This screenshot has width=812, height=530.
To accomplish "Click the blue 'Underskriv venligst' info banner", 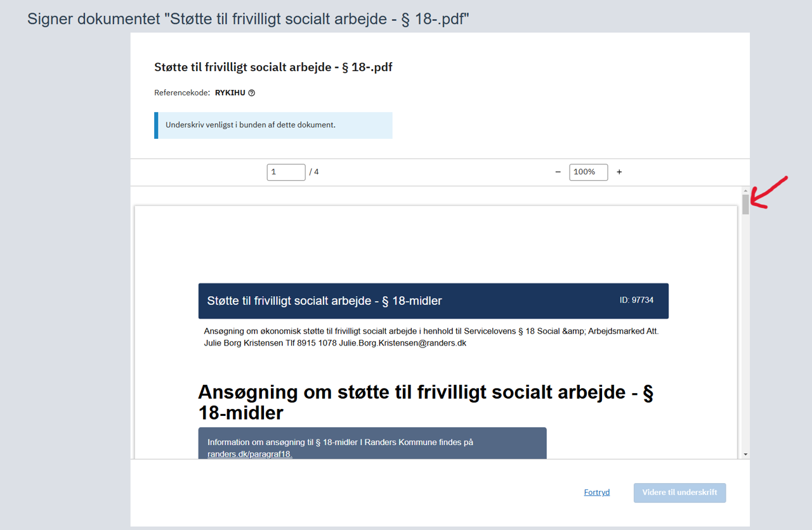I will pyautogui.click(x=273, y=126).
